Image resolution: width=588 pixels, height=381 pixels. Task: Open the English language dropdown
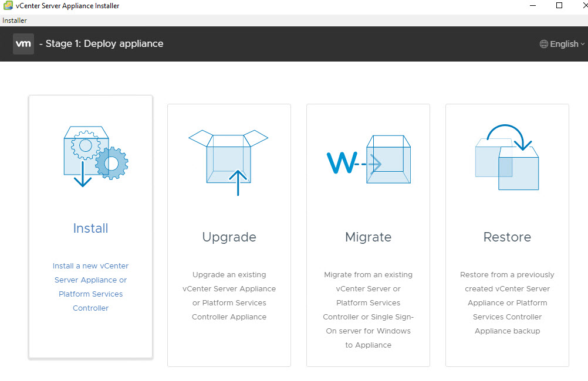[563, 44]
